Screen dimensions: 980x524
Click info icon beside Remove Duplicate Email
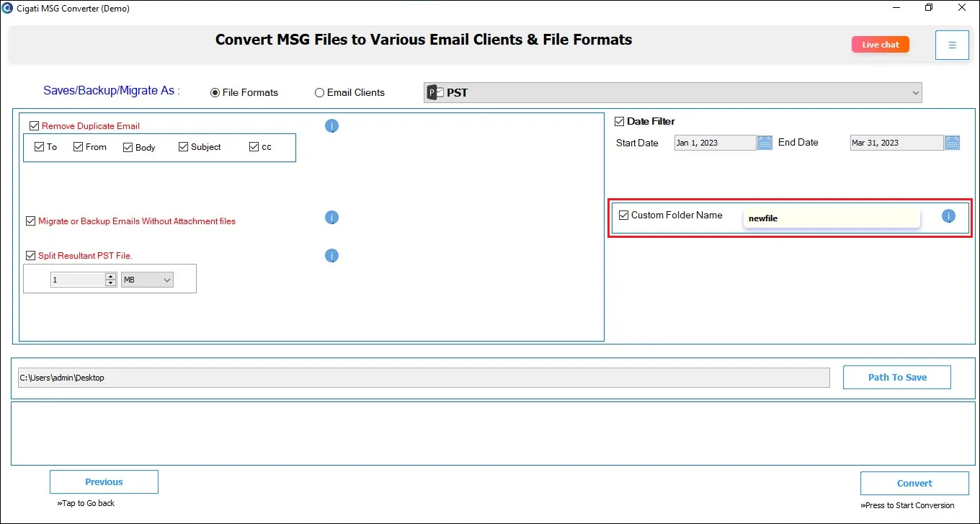pos(331,126)
